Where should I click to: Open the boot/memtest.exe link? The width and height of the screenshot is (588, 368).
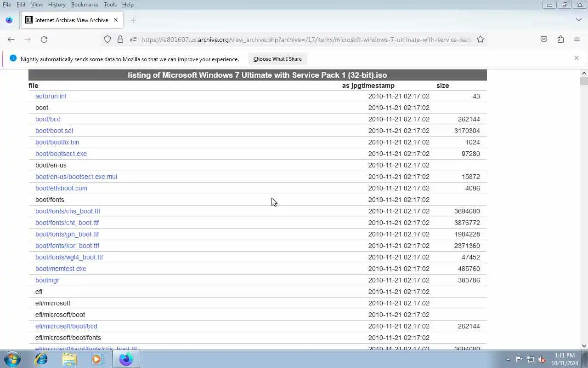tap(61, 269)
